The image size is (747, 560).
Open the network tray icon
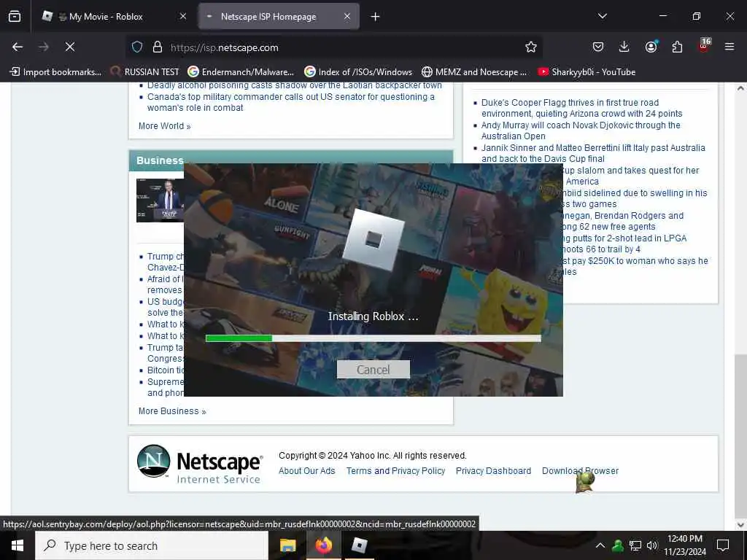tap(635, 545)
